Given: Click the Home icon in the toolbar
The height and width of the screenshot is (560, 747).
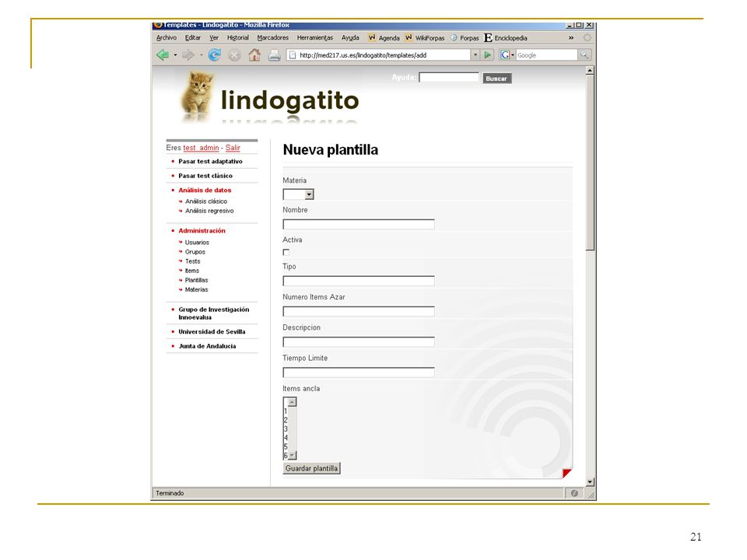Looking at the screenshot, I should click(x=254, y=55).
